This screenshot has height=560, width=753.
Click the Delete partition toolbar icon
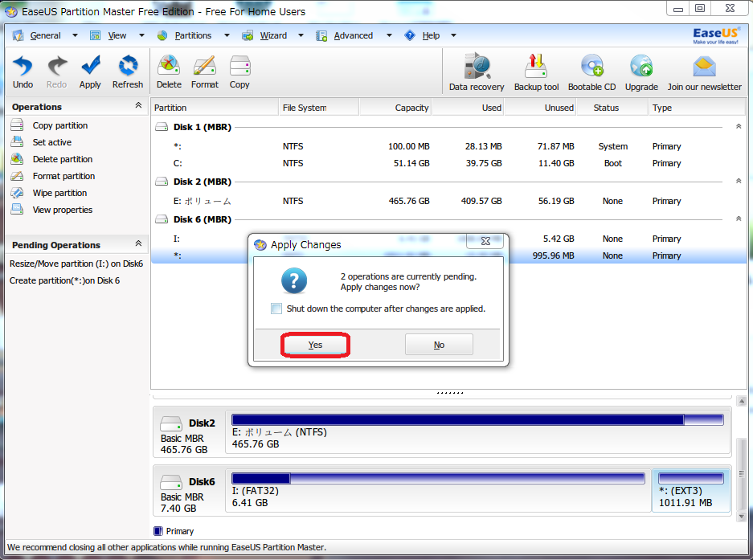pyautogui.click(x=169, y=66)
